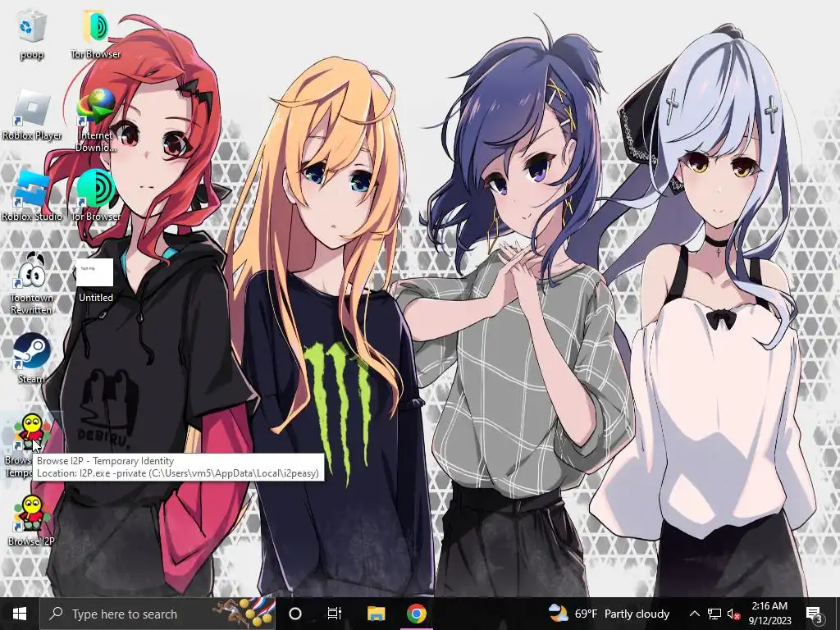Select the Steam shortcut
This screenshot has width=840, height=630.
[32, 358]
